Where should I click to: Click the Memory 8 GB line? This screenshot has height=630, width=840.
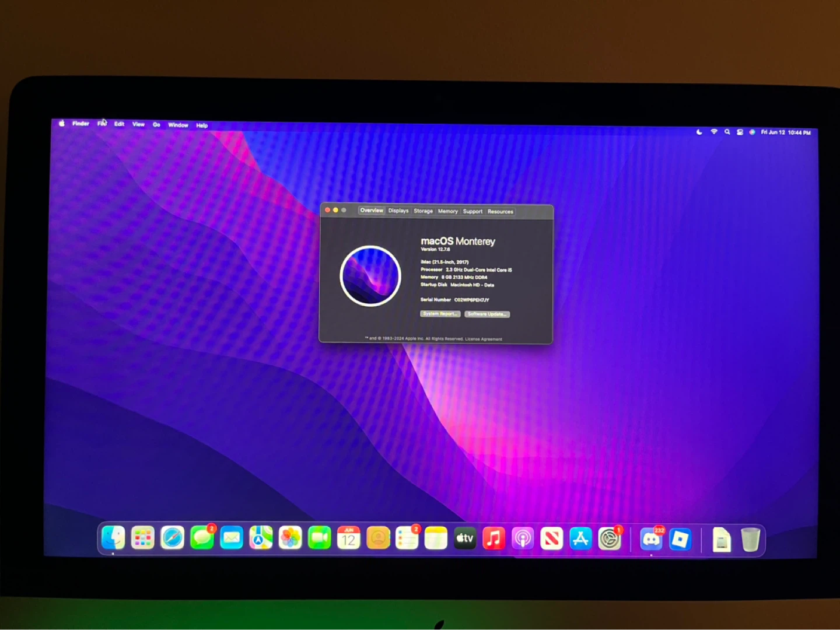pyautogui.click(x=454, y=277)
